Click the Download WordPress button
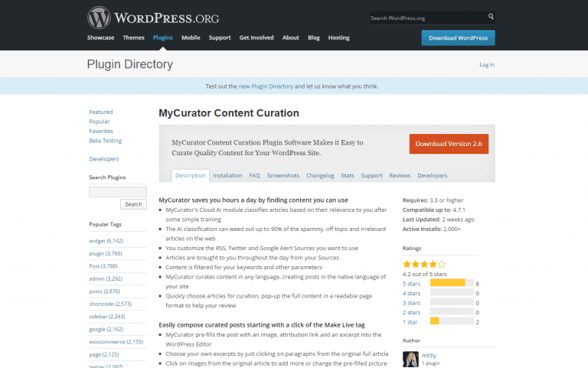Viewport: 588px width, 368px height. click(458, 37)
